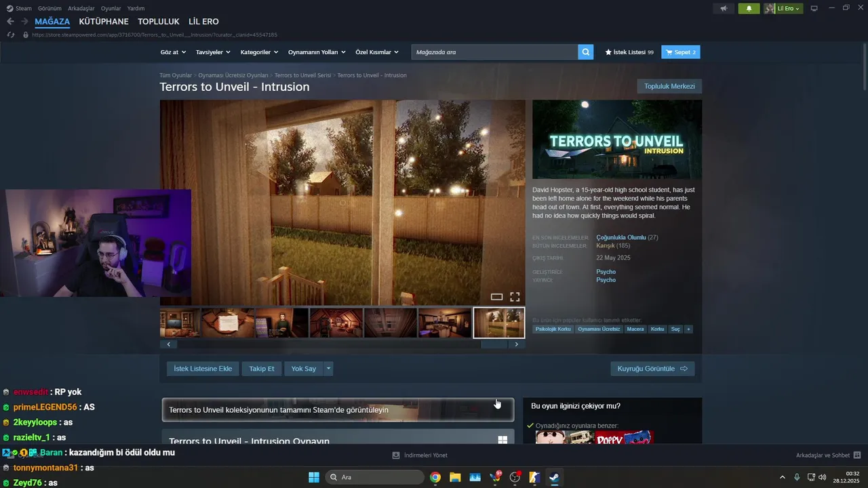Open the Lil Ero account dropdown
868x488 pixels.
pos(784,8)
